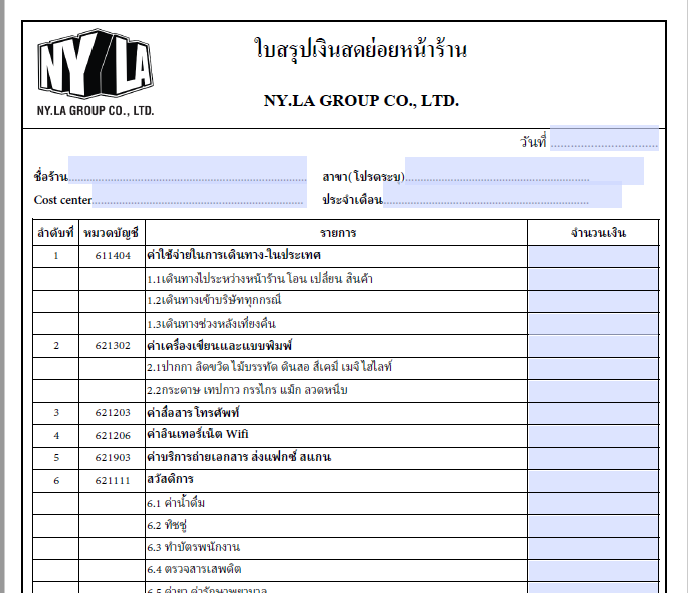Click amount field for ค่าอินเทอร์เน็ต Wifi
688x593 pixels.
pyautogui.click(x=593, y=436)
